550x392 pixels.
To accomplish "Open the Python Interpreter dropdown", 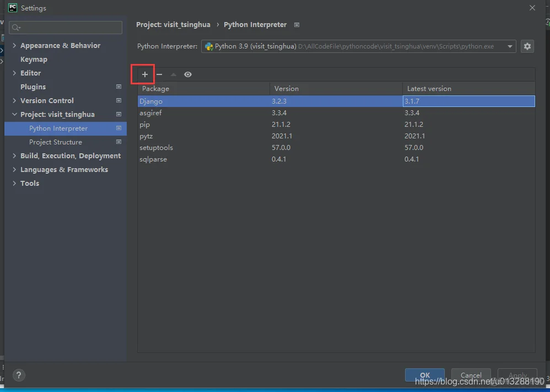I will point(510,46).
